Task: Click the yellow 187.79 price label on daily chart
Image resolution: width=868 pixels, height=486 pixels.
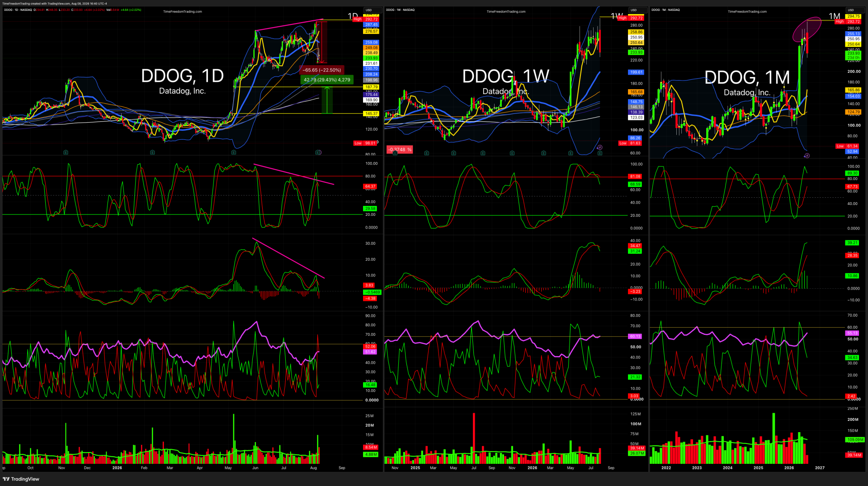Action: pos(371,87)
